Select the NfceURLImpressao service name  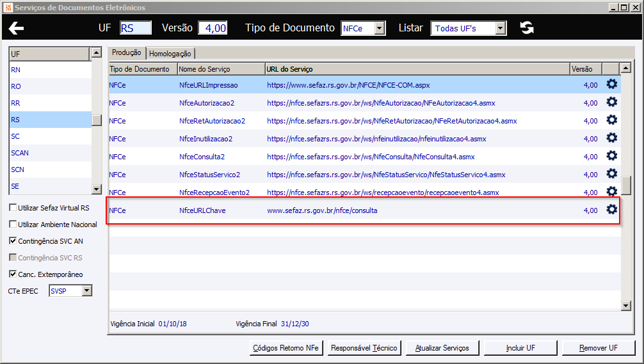point(208,85)
